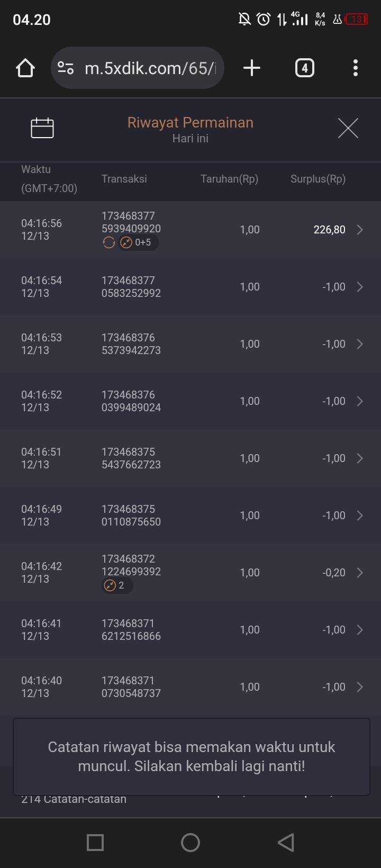Tap the Android home navigation button
The width and height of the screenshot is (381, 868).
(x=190, y=843)
